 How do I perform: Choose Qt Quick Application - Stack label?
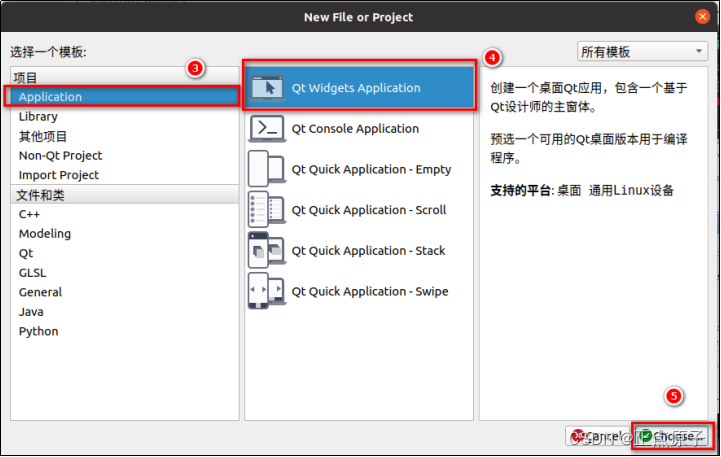pyautogui.click(x=368, y=251)
